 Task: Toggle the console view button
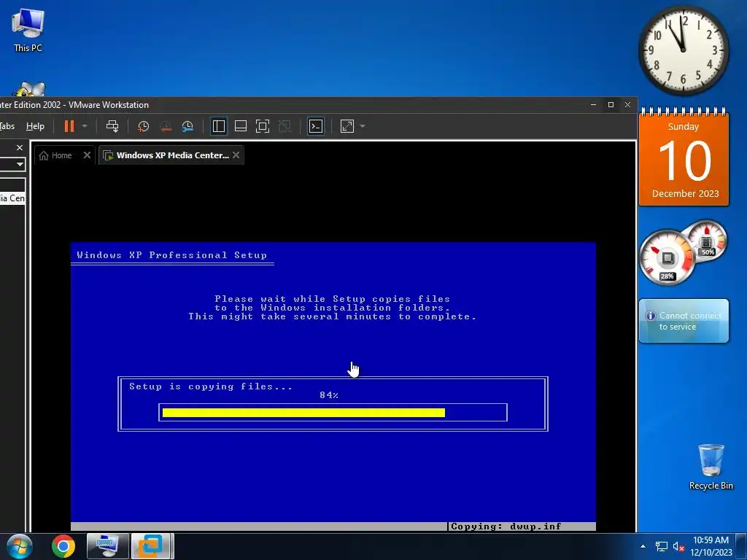coord(316,126)
